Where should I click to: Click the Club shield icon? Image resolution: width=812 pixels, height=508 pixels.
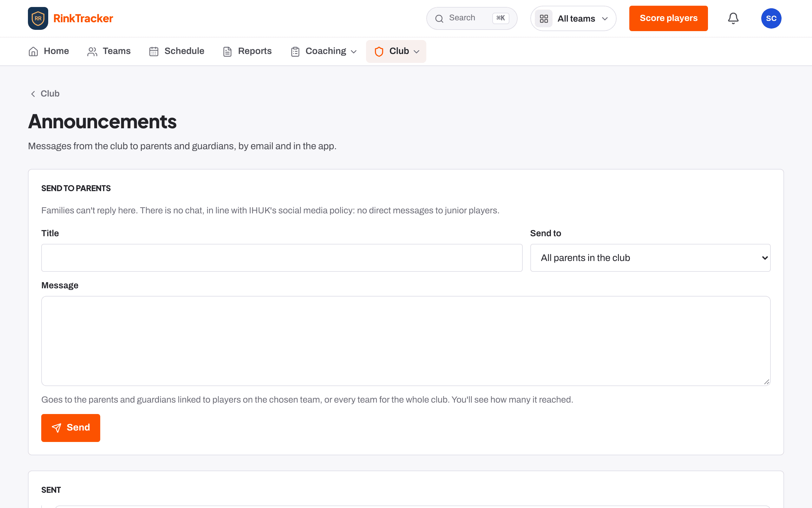tap(379, 51)
